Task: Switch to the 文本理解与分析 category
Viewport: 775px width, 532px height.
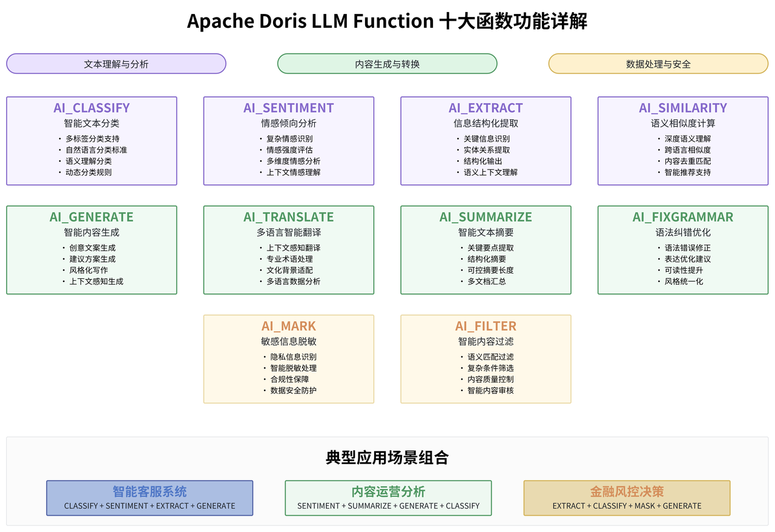Action: coord(116,63)
